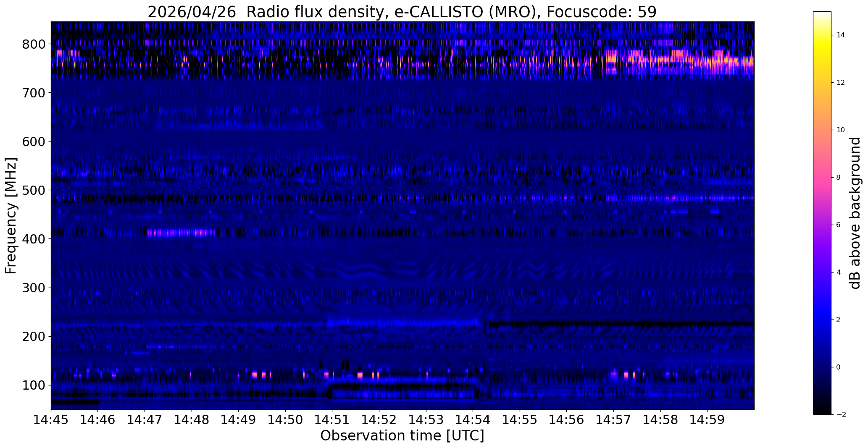Click the "Frequency [MHz]" y-axis label
868x448 pixels.
point(11,216)
